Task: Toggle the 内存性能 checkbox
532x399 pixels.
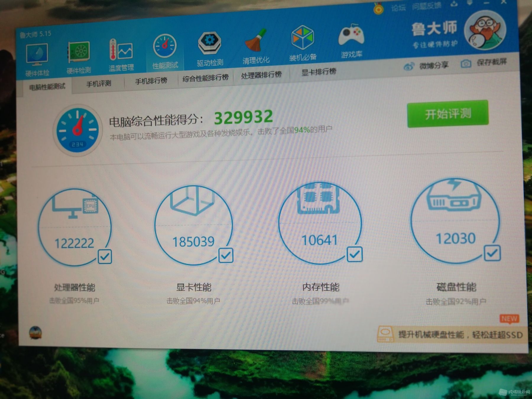Action: click(x=354, y=254)
